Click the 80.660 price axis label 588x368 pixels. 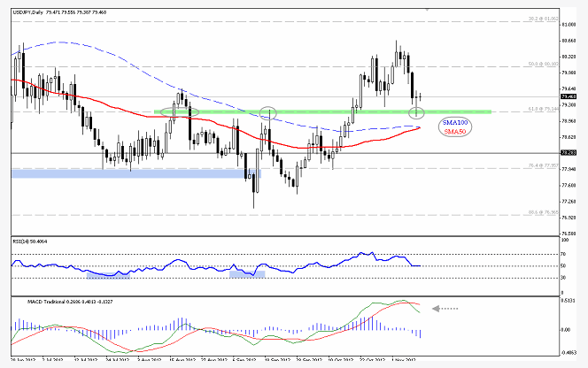click(569, 41)
